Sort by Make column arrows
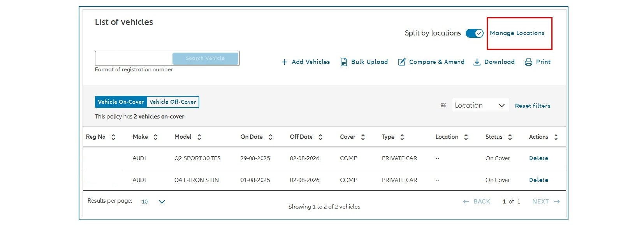 pos(155,137)
